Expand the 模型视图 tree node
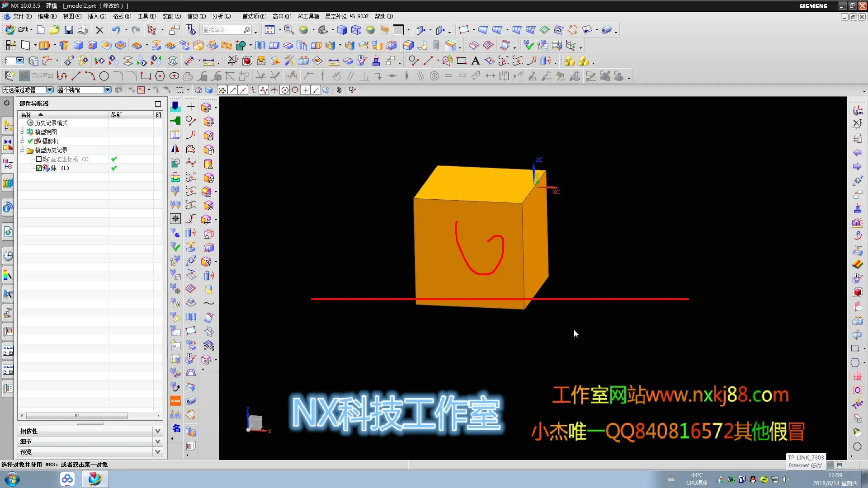The width and height of the screenshot is (868, 488). (x=22, y=132)
